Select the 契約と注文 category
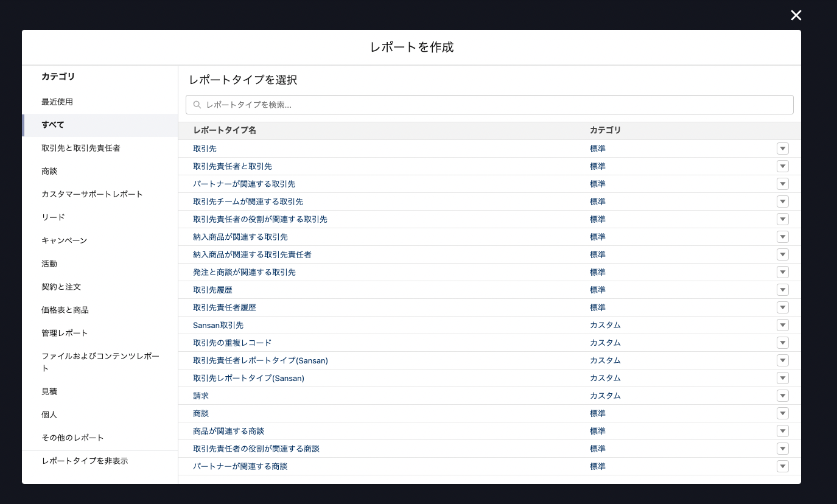The image size is (837, 504). [x=100, y=287]
